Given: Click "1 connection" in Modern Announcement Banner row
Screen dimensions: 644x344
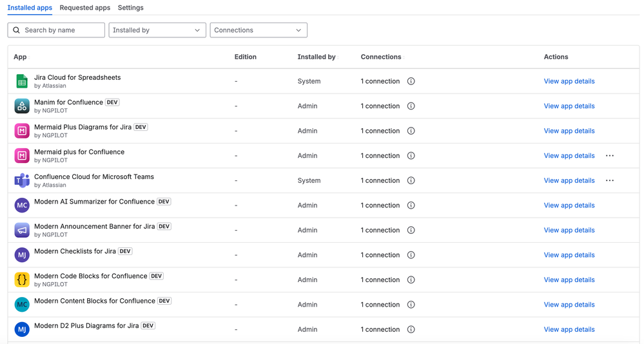Looking at the screenshot, I should 380,230.
